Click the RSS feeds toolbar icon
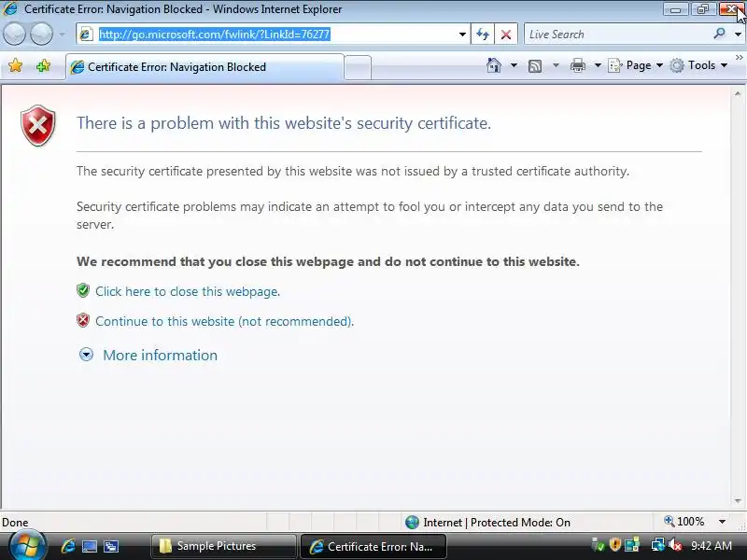This screenshot has height=560, width=747. (535, 65)
